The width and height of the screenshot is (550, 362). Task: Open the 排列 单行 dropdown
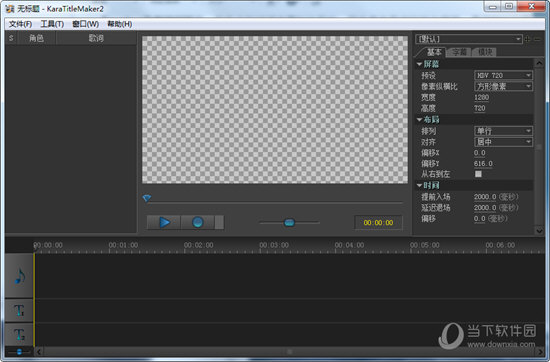pyautogui.click(x=503, y=131)
